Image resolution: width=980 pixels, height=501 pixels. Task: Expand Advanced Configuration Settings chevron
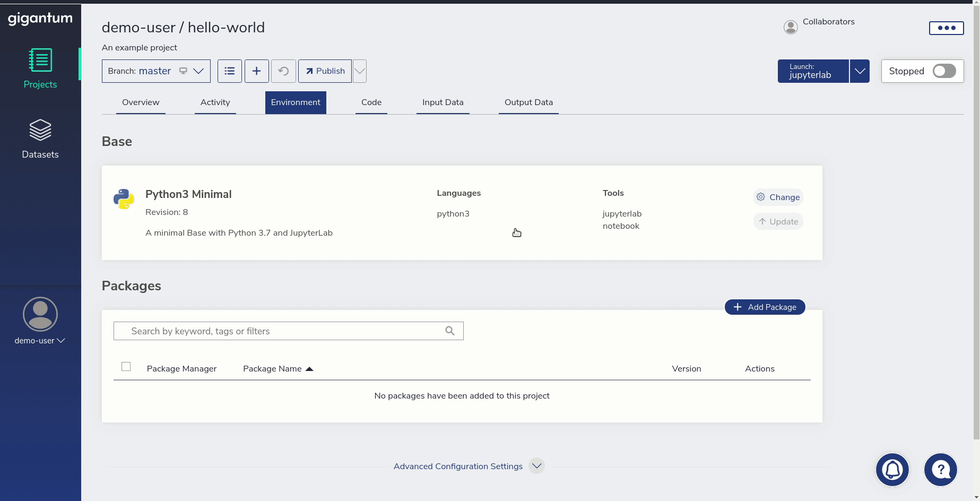coord(537,466)
